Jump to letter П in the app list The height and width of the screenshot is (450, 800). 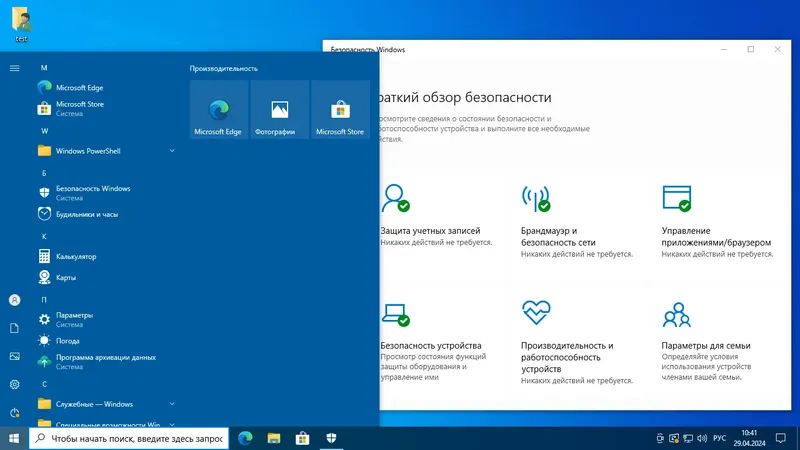click(44, 299)
